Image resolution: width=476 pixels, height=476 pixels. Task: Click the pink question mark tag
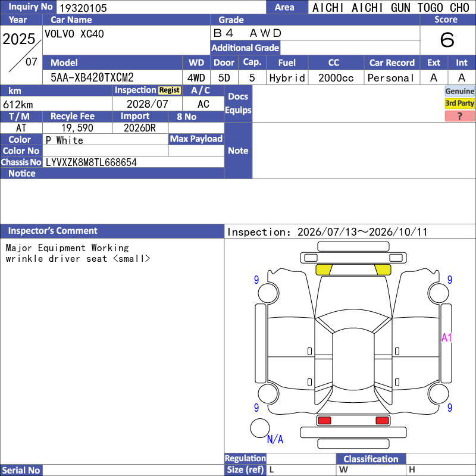point(459,116)
